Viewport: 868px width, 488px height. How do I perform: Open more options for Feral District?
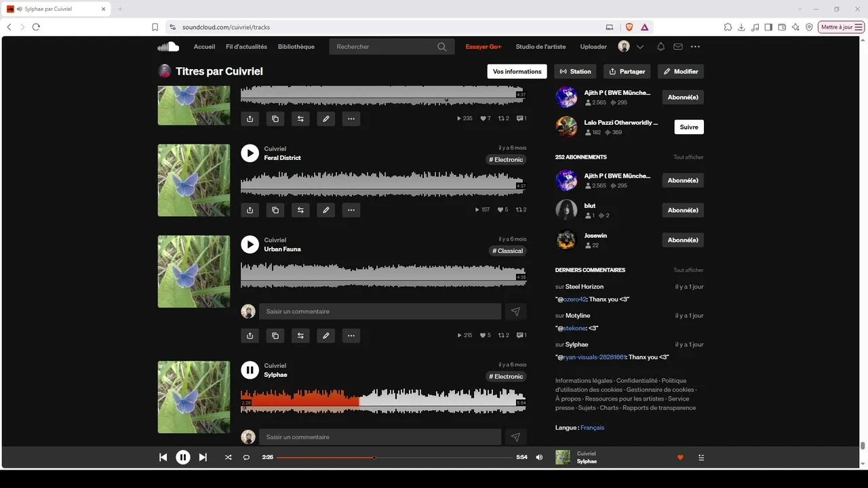pyautogui.click(x=351, y=210)
